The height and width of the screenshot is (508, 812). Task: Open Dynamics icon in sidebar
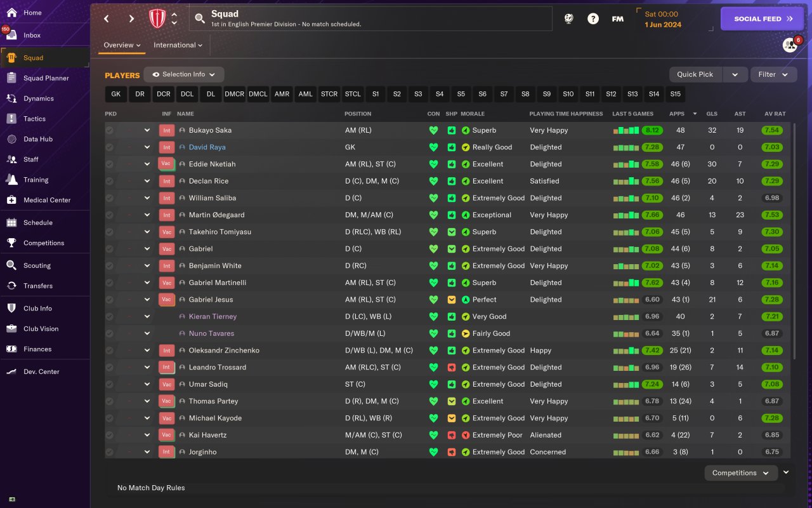11,98
